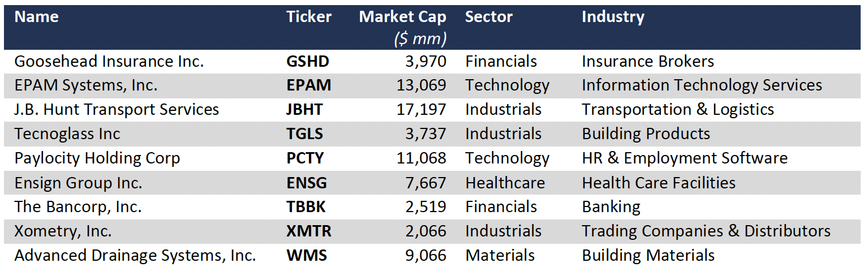Select the Trading Companies & Distributors cell
This screenshot has height=267, width=868.
point(706,231)
